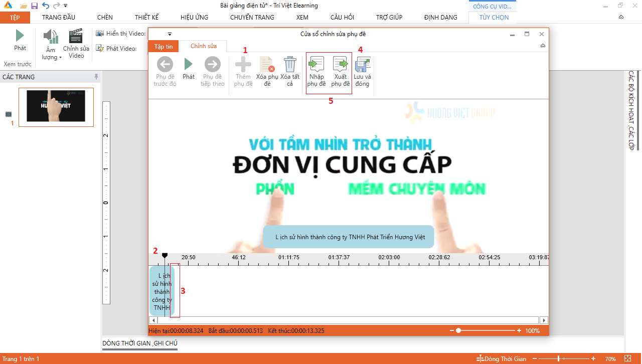The width and height of the screenshot is (642, 364).
Task: Switch to the HIỆU ỨNG ribbon tab
Action: point(194,17)
